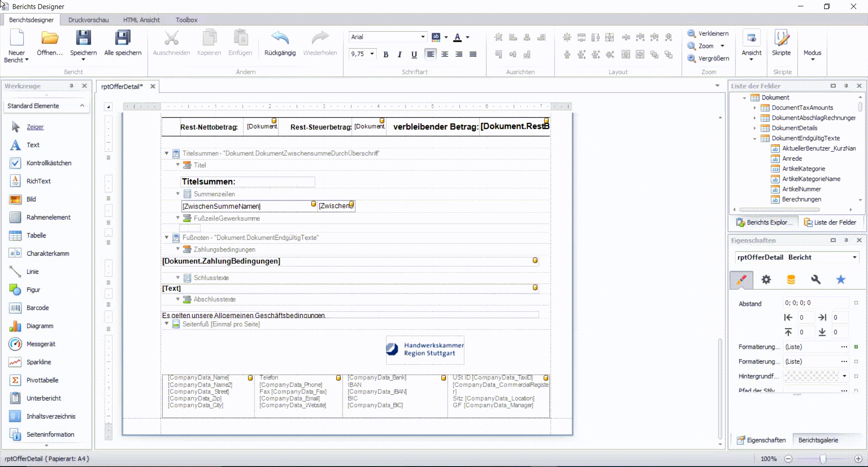Click the Speichern save icon
The image size is (868, 467).
83,38
